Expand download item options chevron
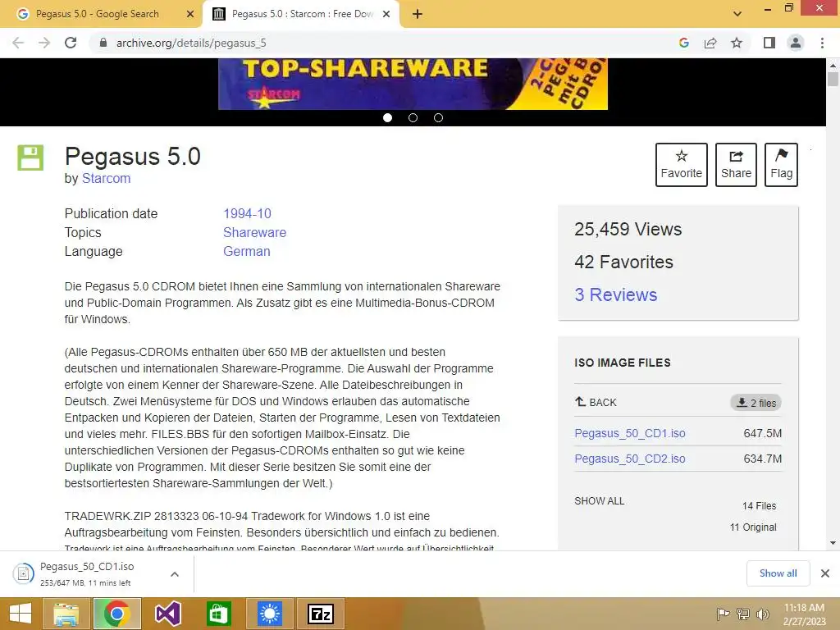 click(x=175, y=573)
